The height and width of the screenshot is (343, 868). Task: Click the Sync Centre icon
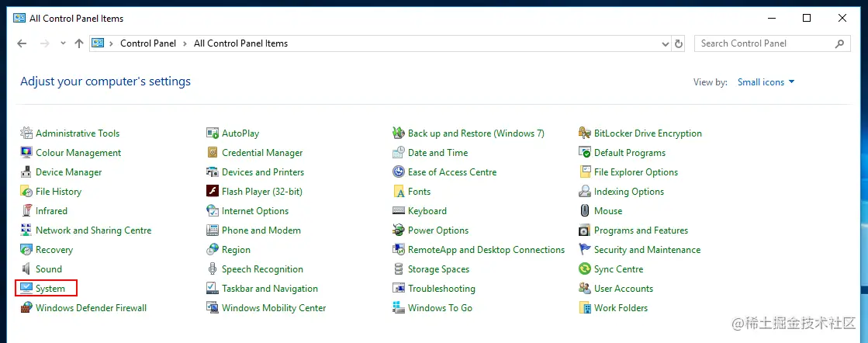[585, 269]
